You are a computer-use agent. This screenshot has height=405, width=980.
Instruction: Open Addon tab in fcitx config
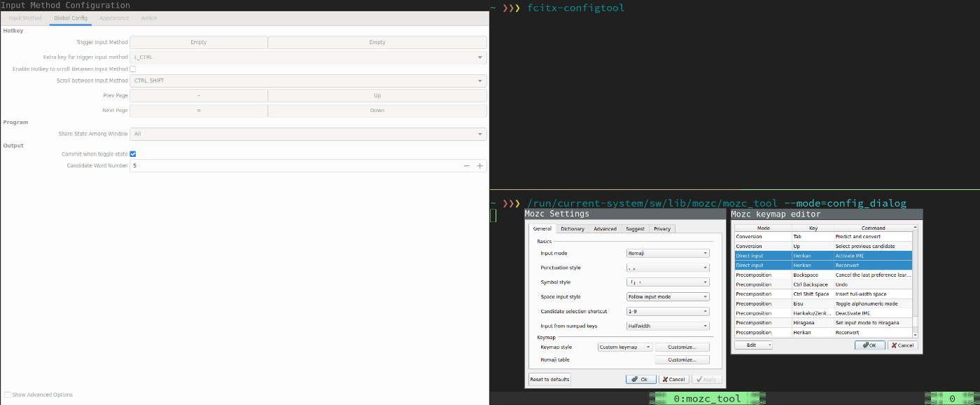coord(149,18)
